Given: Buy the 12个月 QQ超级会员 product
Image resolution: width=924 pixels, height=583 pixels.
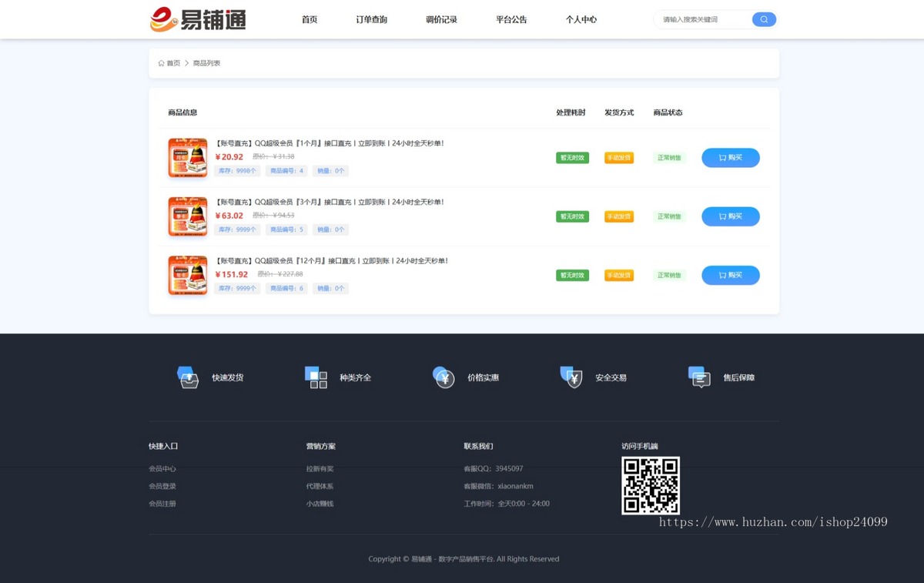Looking at the screenshot, I should pyautogui.click(x=730, y=275).
